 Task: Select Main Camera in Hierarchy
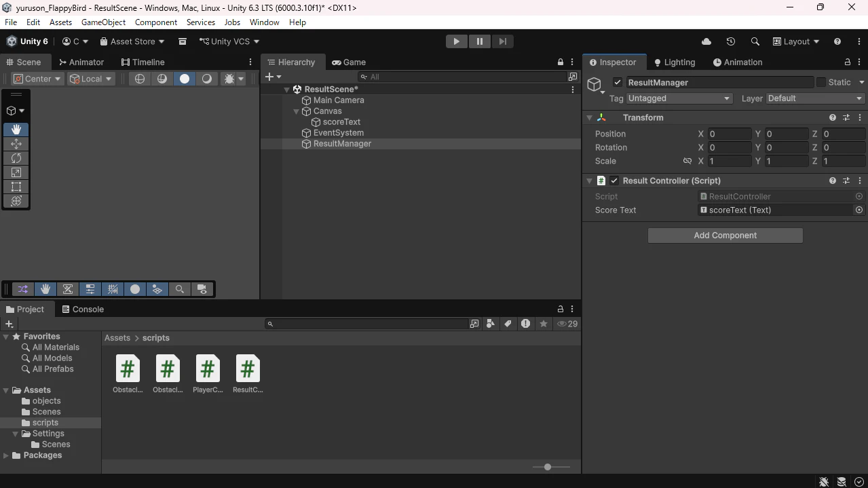click(339, 100)
